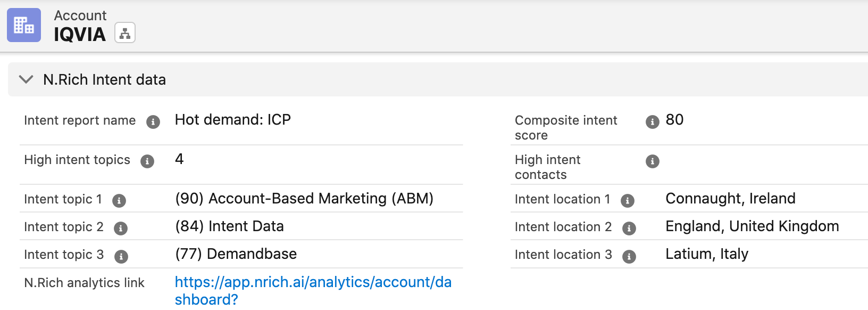The height and width of the screenshot is (310, 868).
Task: Click the Hot demand: ICP report value
Action: 233,120
